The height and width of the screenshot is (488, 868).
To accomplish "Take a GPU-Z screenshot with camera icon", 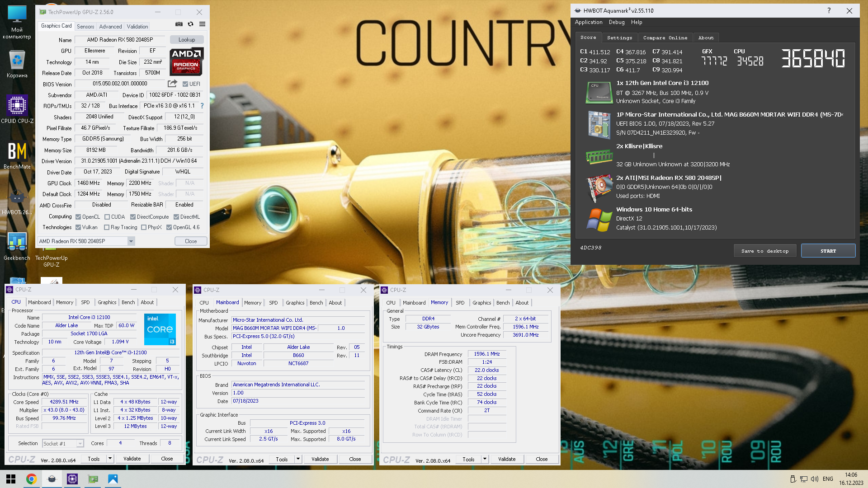I will (179, 24).
